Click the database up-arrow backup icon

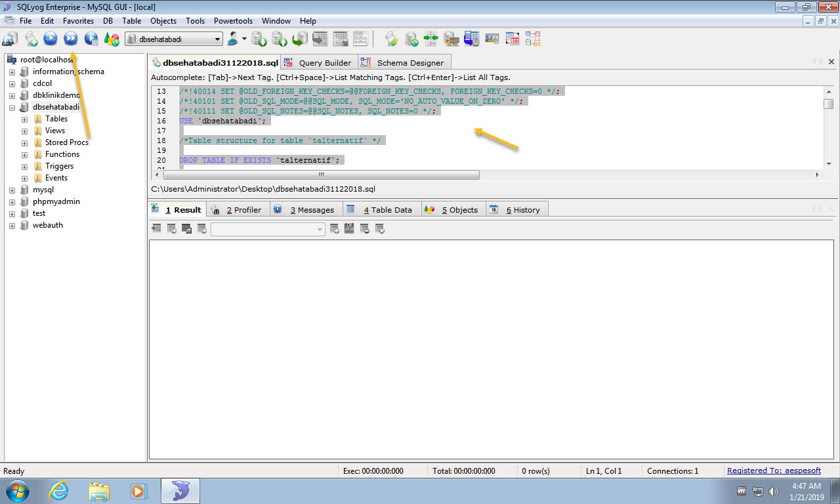pyautogui.click(x=280, y=39)
